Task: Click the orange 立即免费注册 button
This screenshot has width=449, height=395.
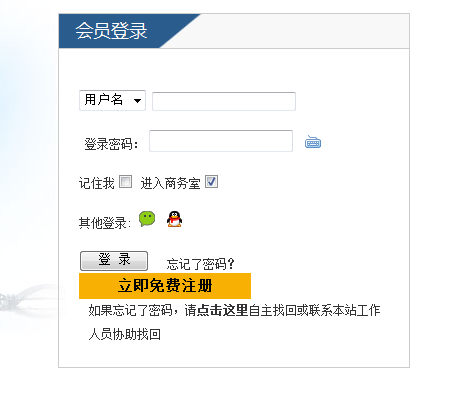Action: 165,286
